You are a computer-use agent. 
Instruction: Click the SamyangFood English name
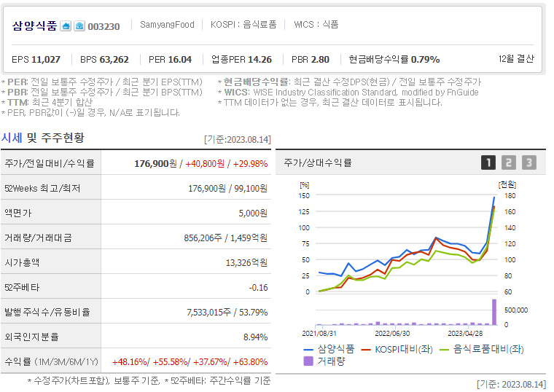(x=167, y=25)
